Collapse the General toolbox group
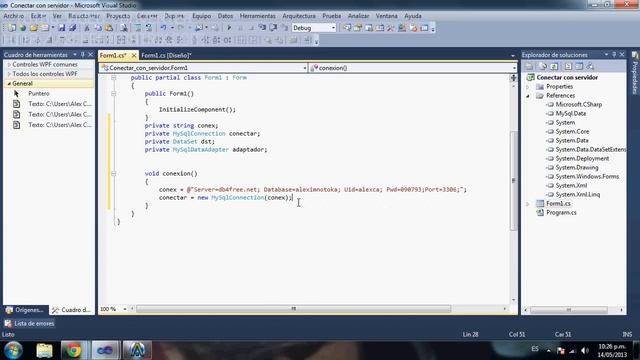The width and height of the screenshot is (640, 360). (x=9, y=83)
